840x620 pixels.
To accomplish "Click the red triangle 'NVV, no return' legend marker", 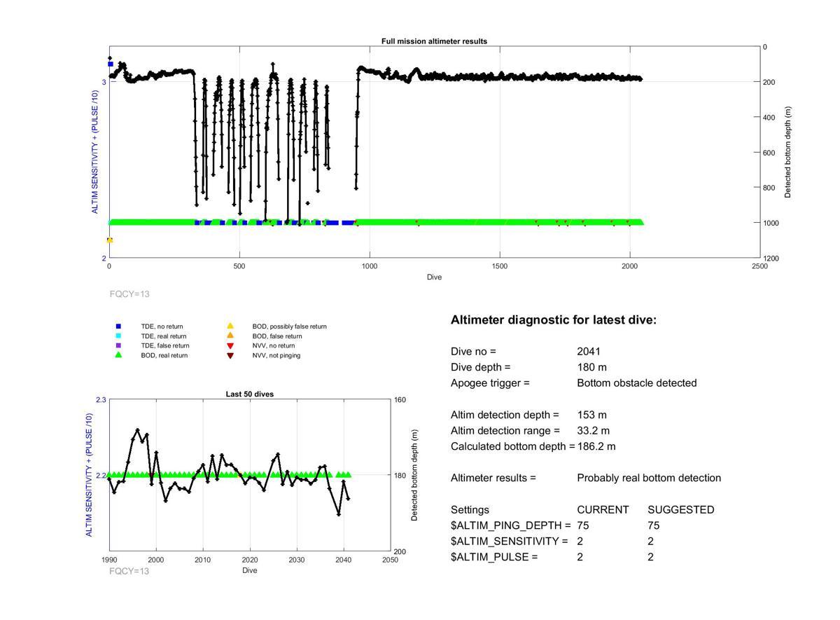I will 230,346.
